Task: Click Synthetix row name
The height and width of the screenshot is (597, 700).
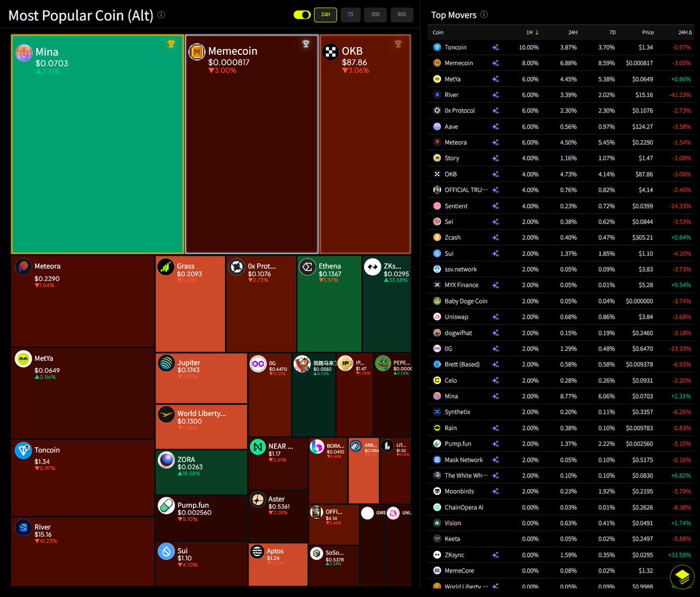Action: (x=457, y=412)
